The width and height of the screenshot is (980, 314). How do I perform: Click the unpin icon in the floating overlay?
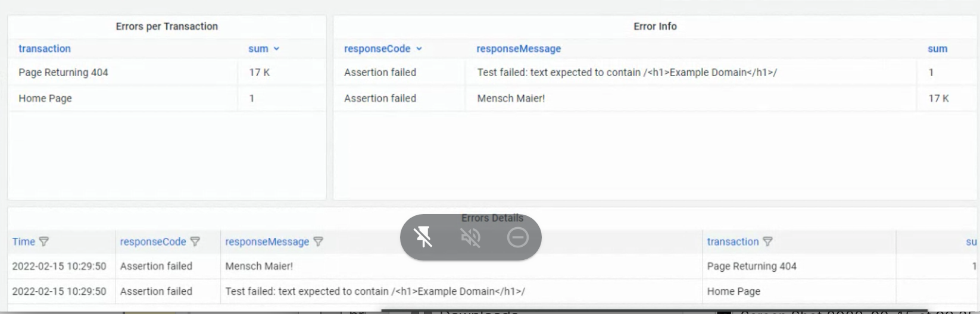click(x=423, y=237)
